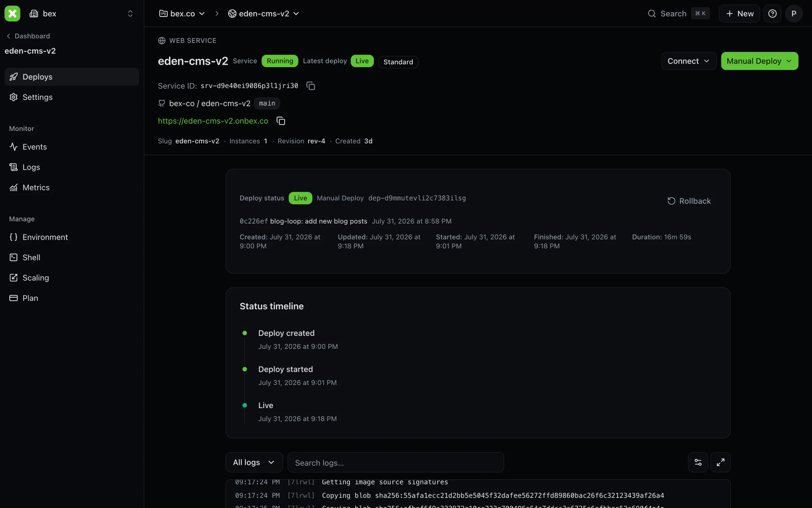
Task: Go to Events under Monitor
Action: [x=72, y=147]
